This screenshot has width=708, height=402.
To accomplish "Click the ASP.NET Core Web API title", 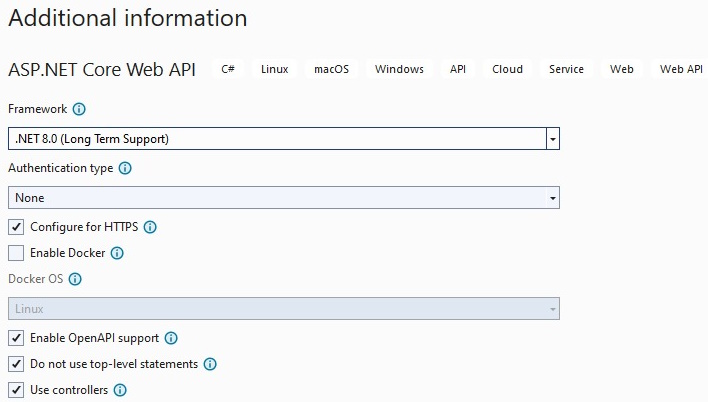I will 102,70.
